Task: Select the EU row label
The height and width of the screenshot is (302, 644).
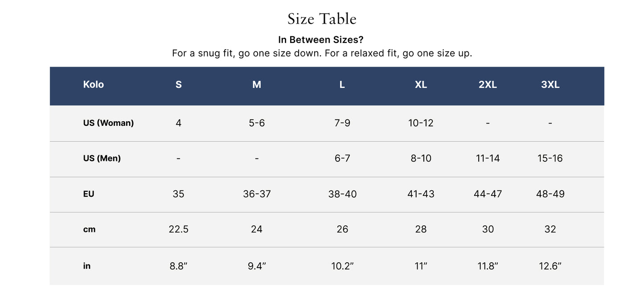Action: coord(89,194)
